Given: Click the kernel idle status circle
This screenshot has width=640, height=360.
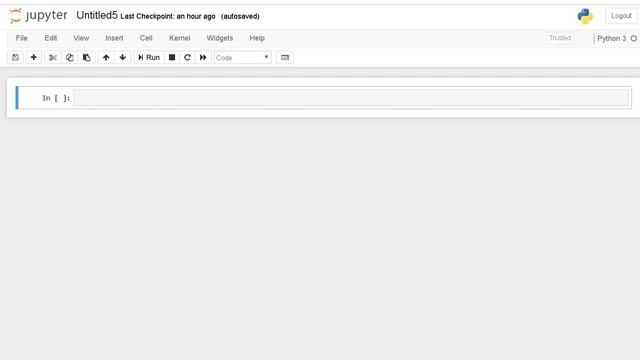Looking at the screenshot, I should click(633, 38).
